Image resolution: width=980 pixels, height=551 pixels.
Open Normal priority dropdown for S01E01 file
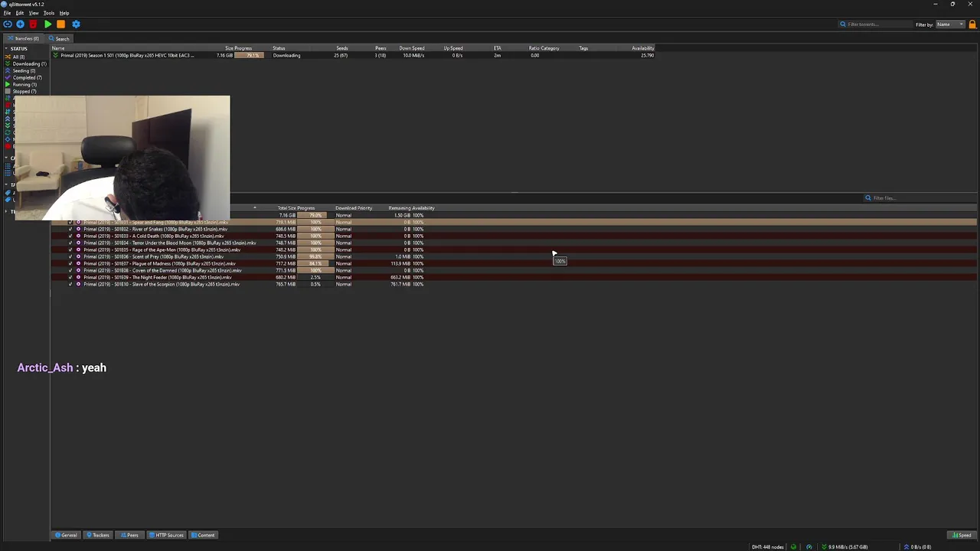coord(344,223)
